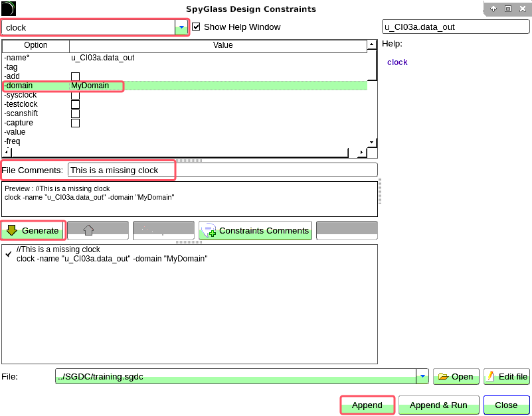Click the u_CI03a.data_out search field

click(x=456, y=27)
